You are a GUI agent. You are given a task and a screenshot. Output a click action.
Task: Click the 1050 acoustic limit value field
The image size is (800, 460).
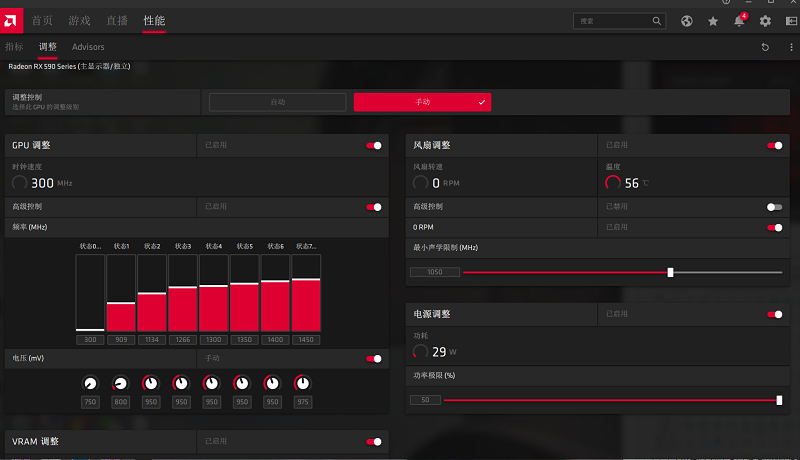435,272
